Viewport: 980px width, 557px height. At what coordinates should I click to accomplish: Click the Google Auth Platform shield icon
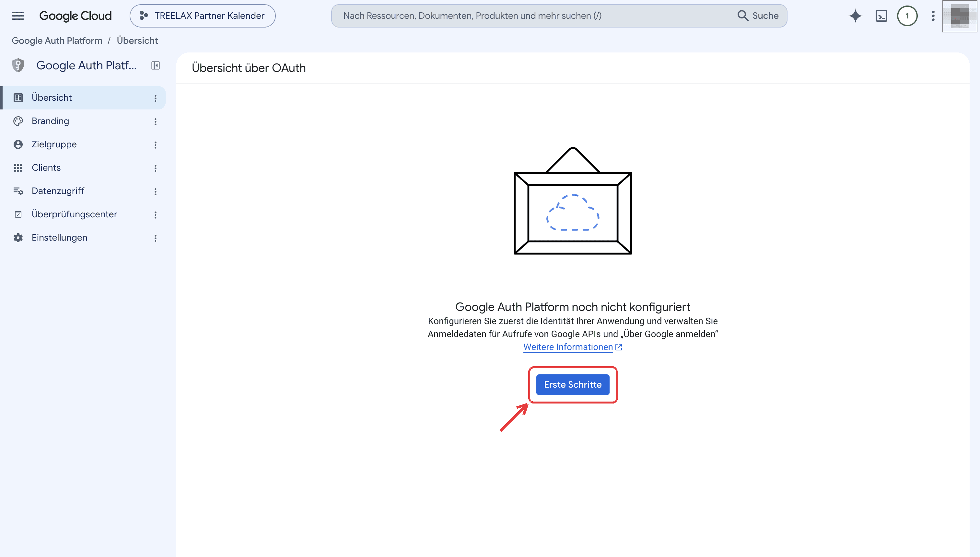(x=18, y=65)
